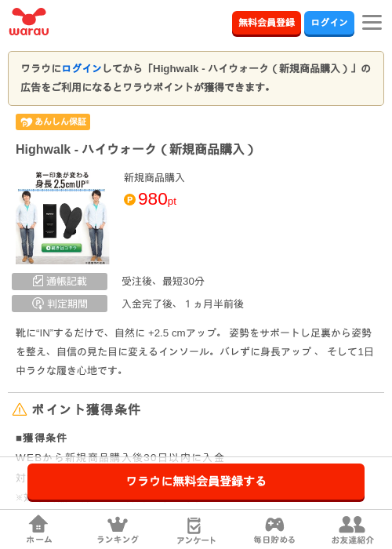Click the 判定期間 label
The height and width of the screenshot is (549, 392).
60,304
